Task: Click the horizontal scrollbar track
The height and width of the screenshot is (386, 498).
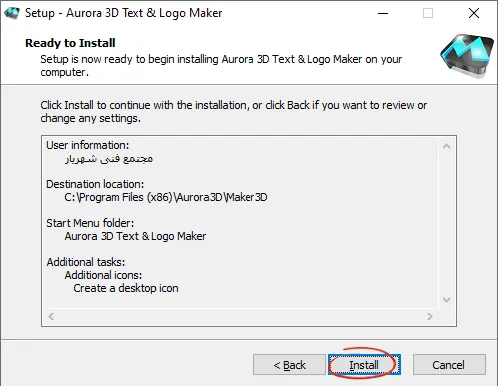Action: coord(240,316)
